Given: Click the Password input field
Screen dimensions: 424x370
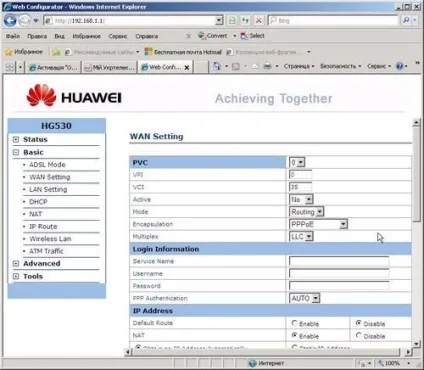Looking at the screenshot, I should (339, 286).
